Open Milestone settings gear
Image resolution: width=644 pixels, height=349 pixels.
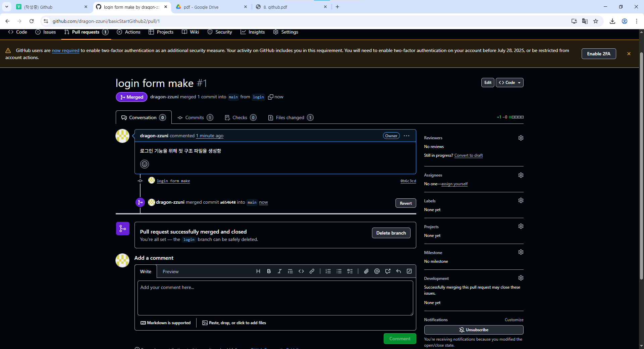[x=521, y=252]
